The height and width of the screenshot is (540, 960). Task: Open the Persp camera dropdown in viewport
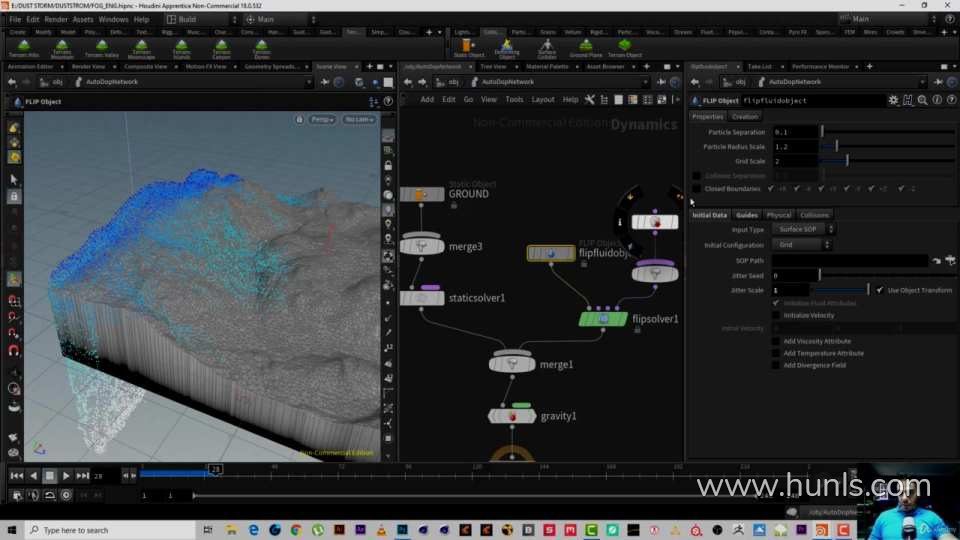tap(322, 119)
